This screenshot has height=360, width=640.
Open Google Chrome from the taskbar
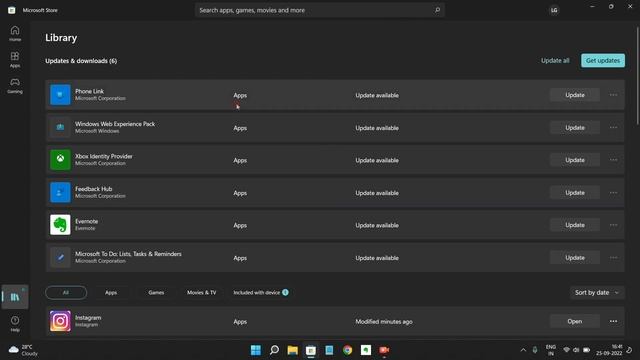(x=347, y=350)
